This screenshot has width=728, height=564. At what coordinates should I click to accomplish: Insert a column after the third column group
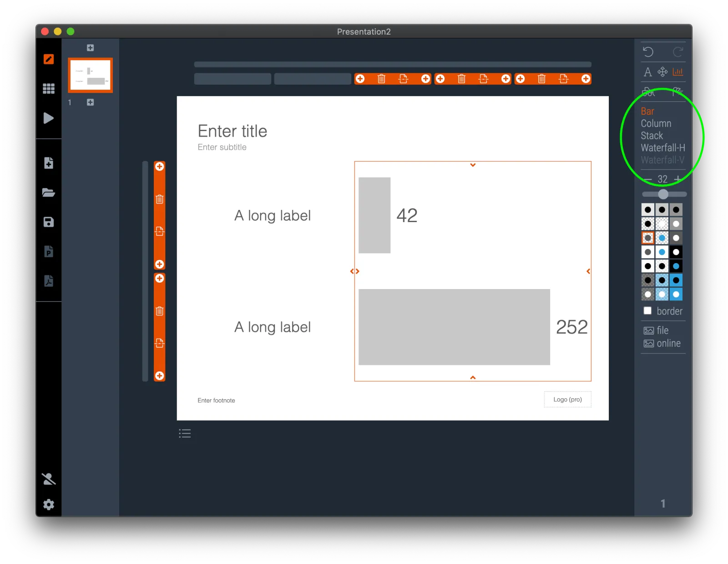[586, 79]
